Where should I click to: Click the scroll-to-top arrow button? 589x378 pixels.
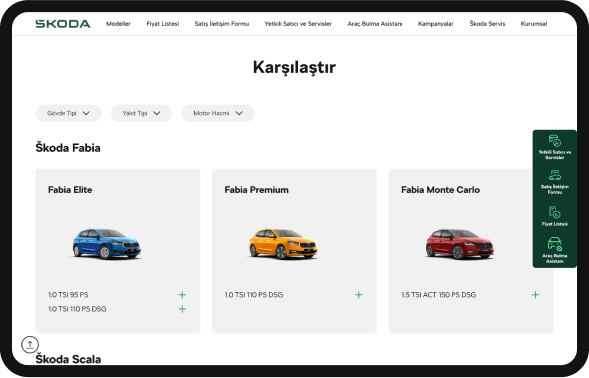pyautogui.click(x=30, y=344)
